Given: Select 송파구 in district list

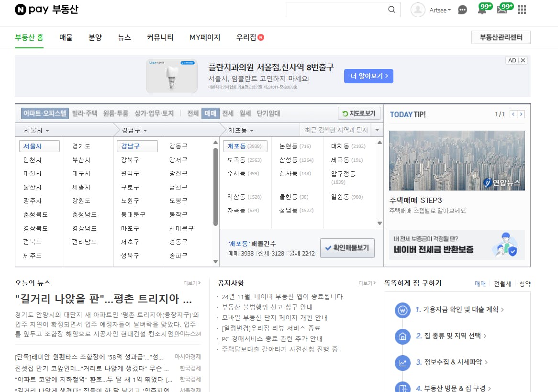Looking at the screenshot, I should 179,256.
